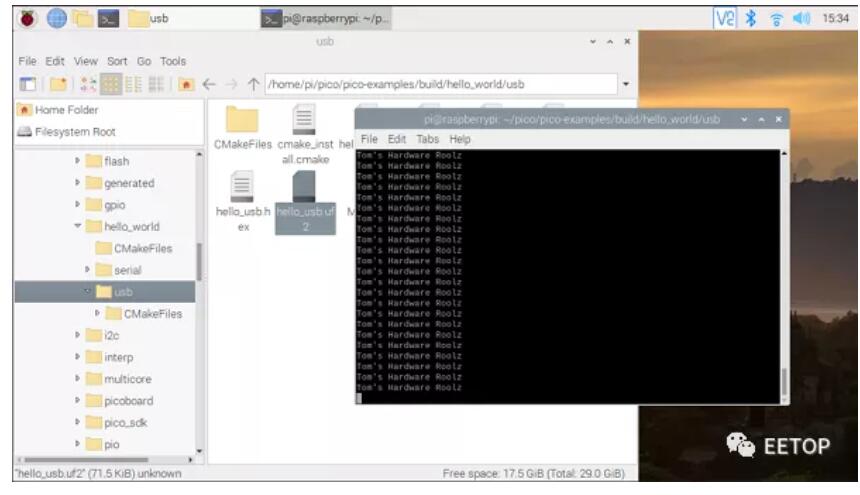Screen dimensions: 860x495
Task: Expand the multicore folder in tree
Action: pos(77,379)
